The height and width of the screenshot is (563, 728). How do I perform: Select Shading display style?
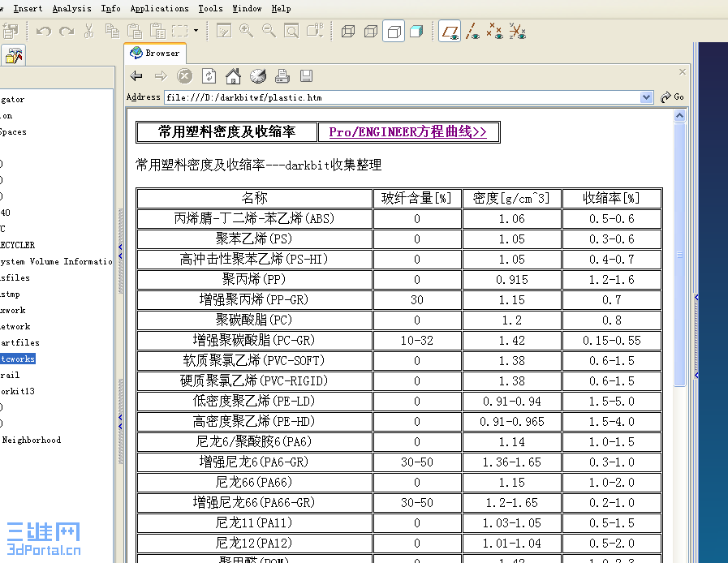[x=416, y=31]
